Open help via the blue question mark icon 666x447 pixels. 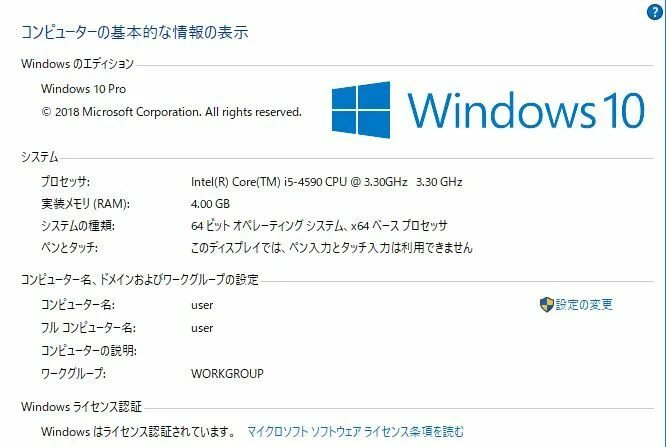point(655,12)
